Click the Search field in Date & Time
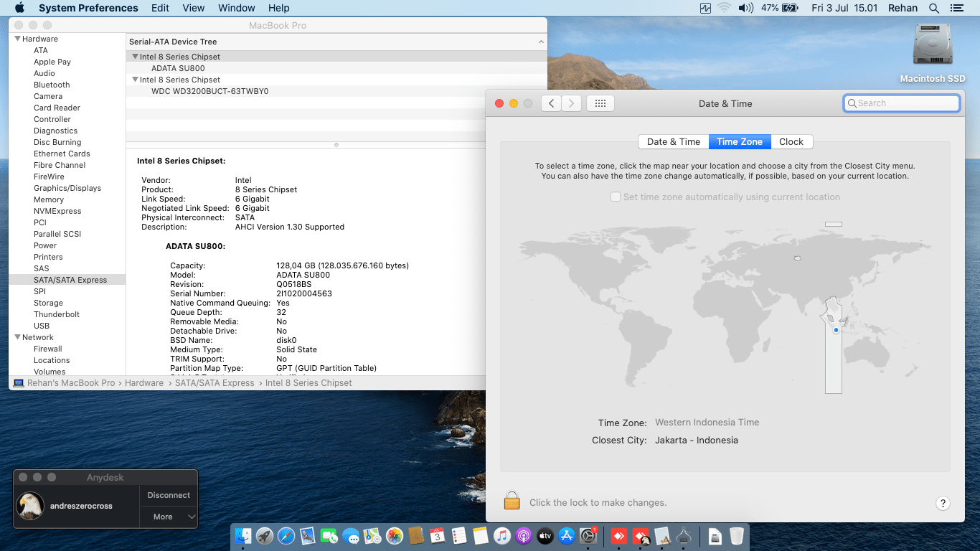The width and height of the screenshot is (980, 551). point(902,103)
